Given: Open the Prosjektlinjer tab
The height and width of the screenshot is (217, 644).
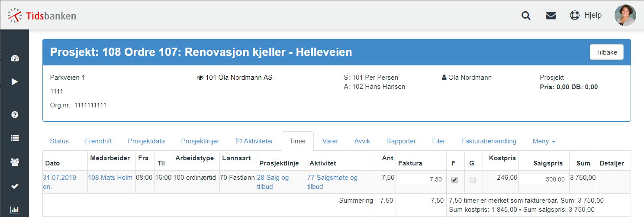Looking at the screenshot, I should [x=200, y=141].
